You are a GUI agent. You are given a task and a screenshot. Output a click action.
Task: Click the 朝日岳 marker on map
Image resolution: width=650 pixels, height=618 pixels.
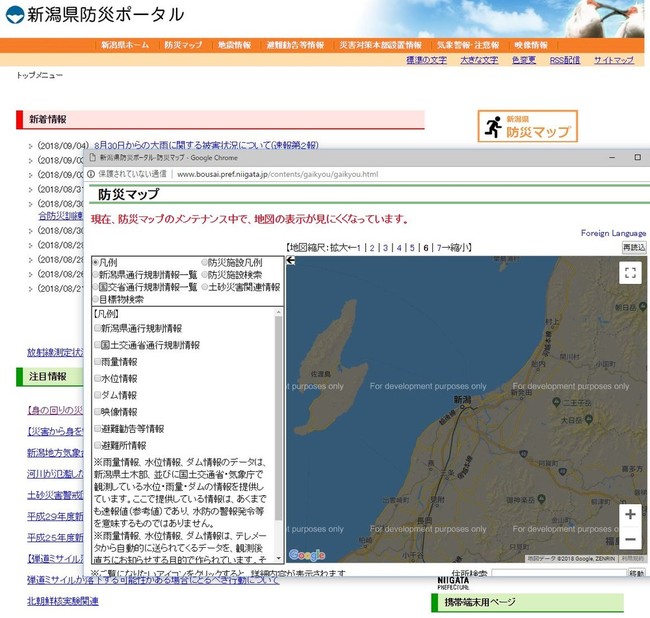[642, 307]
